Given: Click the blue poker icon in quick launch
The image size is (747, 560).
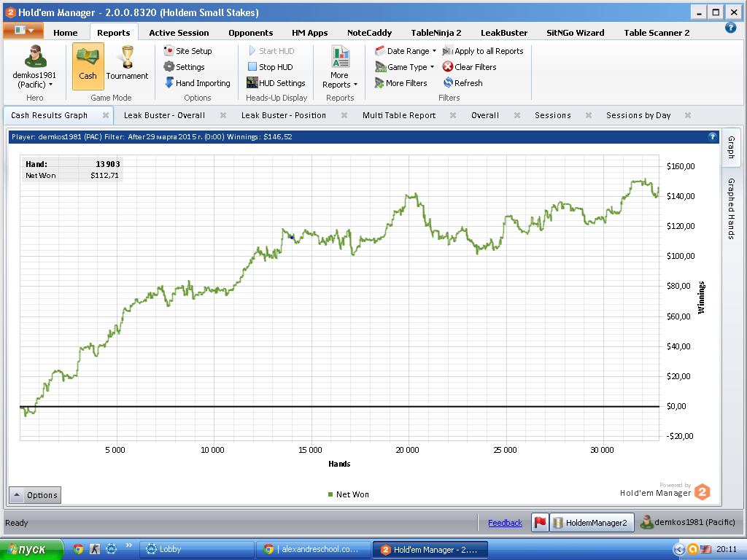Looking at the screenshot, I should [x=112, y=549].
